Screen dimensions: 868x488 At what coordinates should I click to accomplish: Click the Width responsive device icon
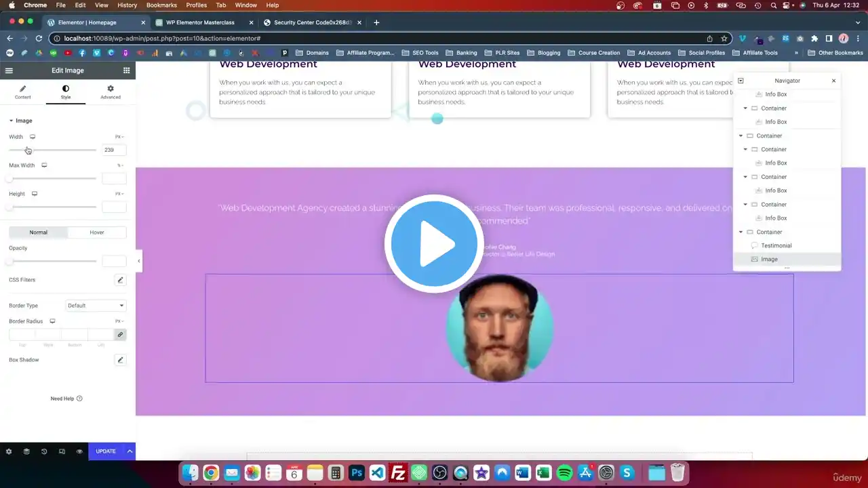click(x=32, y=137)
